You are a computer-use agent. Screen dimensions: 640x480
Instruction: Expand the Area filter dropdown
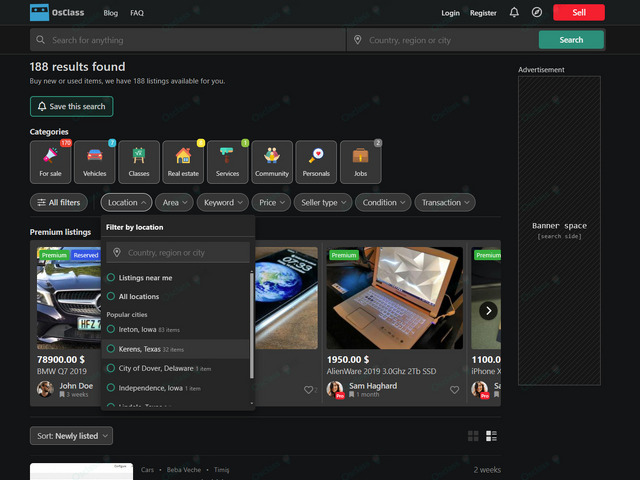pyautogui.click(x=174, y=202)
